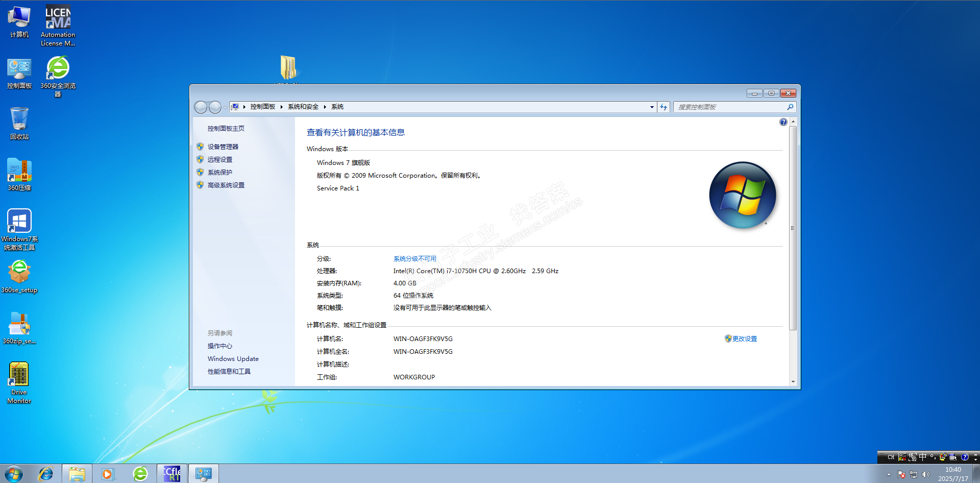Go back with the navigation back button

pyautogui.click(x=201, y=107)
